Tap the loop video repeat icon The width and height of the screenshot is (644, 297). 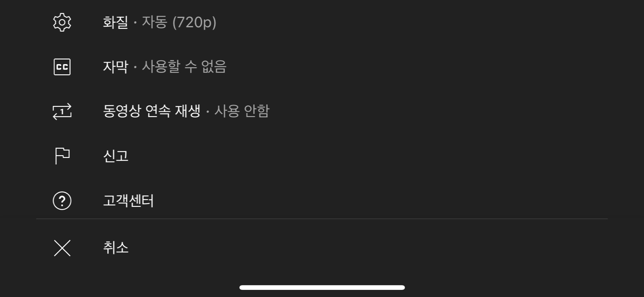point(62,111)
